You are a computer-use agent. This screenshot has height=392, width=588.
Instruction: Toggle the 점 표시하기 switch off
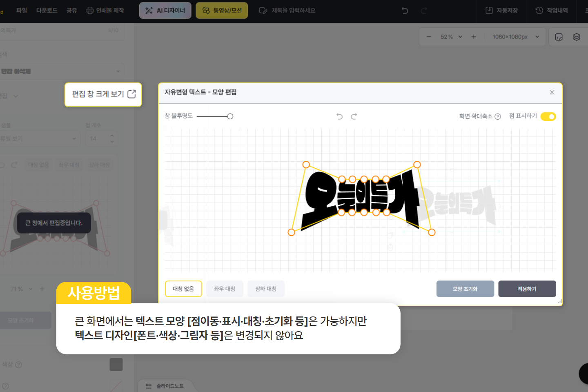coord(548,117)
